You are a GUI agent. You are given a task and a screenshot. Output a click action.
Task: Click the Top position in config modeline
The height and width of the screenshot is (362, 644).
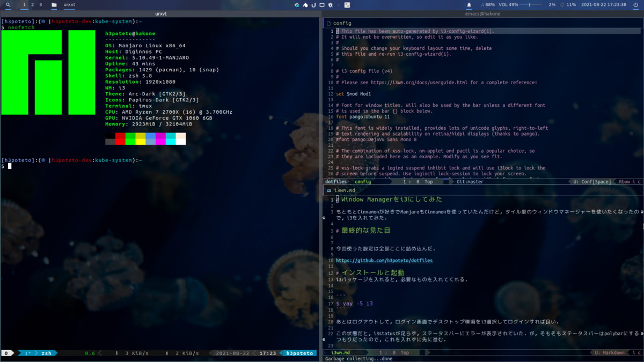pyautogui.click(x=429, y=182)
